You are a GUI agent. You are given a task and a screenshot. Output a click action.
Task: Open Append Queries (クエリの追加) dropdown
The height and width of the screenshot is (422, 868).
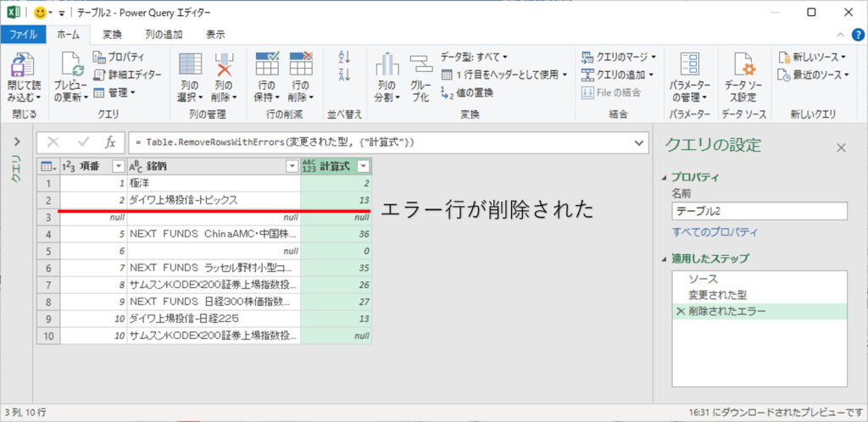tap(618, 74)
